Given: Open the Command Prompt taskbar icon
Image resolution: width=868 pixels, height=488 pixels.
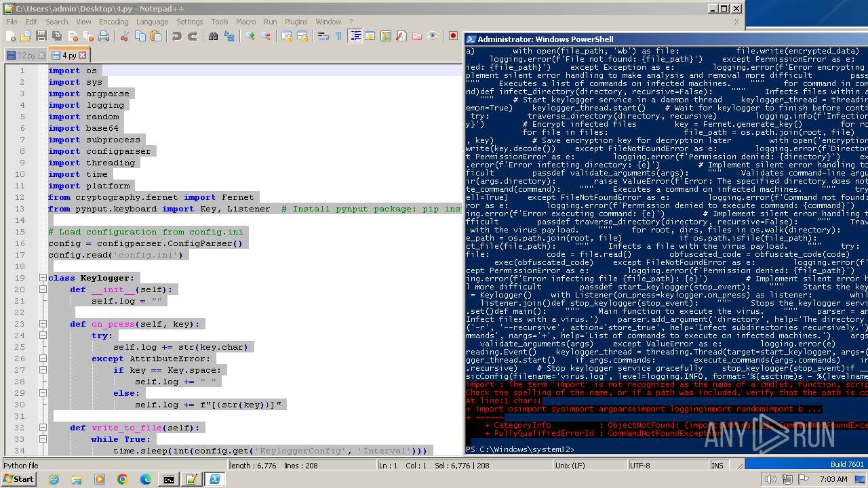Looking at the screenshot, I should (x=168, y=479).
